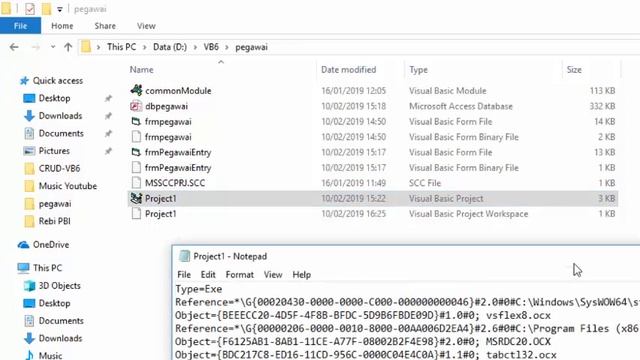
Task: Click the Back navigation arrow
Action: (x=14, y=47)
